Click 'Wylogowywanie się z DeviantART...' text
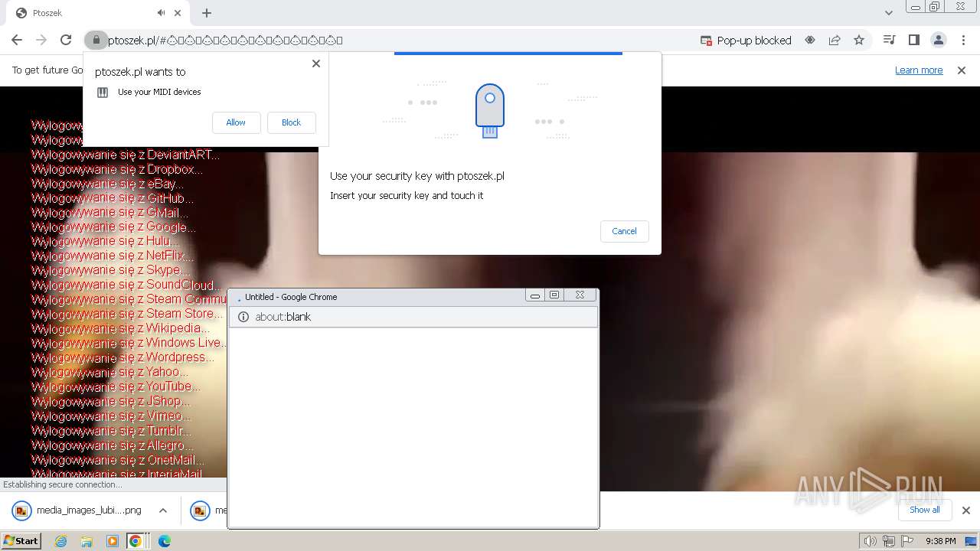This screenshot has height=551, width=980. pos(126,155)
